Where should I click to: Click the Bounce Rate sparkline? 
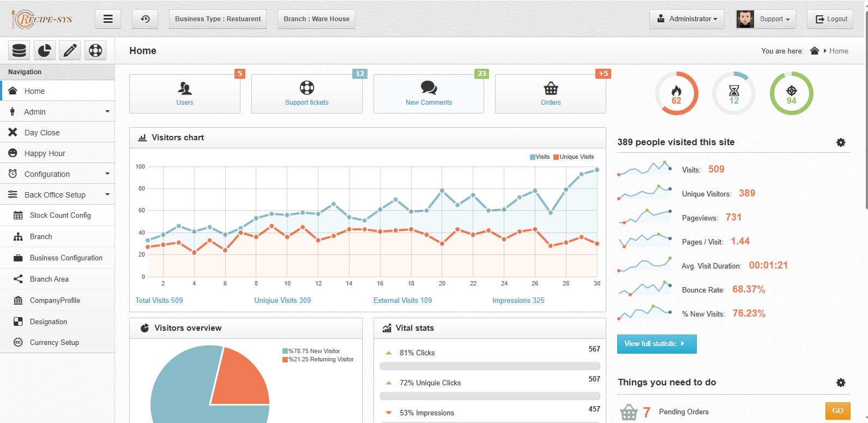coord(644,288)
